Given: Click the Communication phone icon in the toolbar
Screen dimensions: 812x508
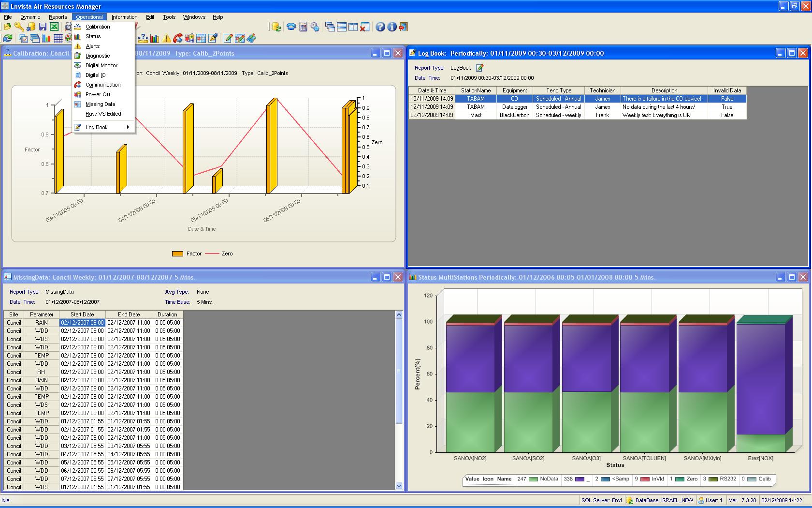Looking at the screenshot, I should (x=290, y=27).
